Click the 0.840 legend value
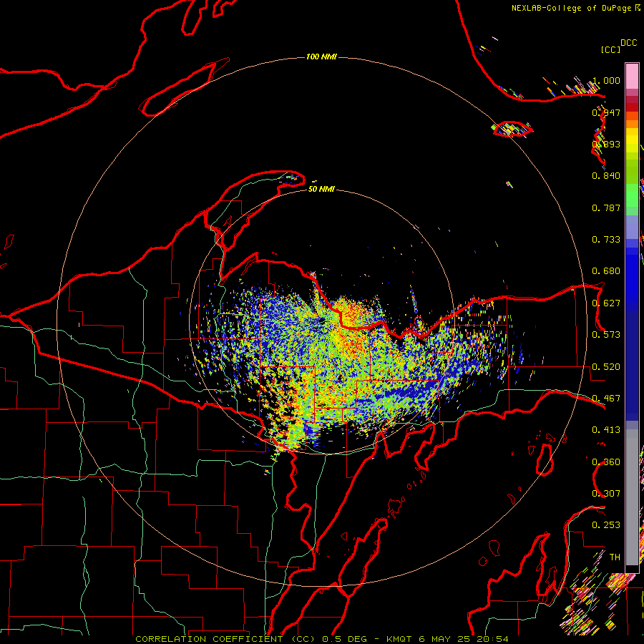 click(606, 176)
